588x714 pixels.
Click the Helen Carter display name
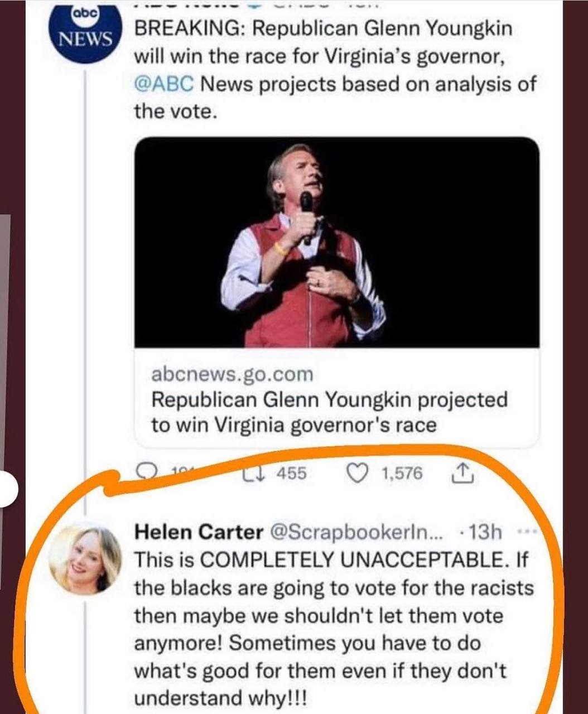point(198,532)
